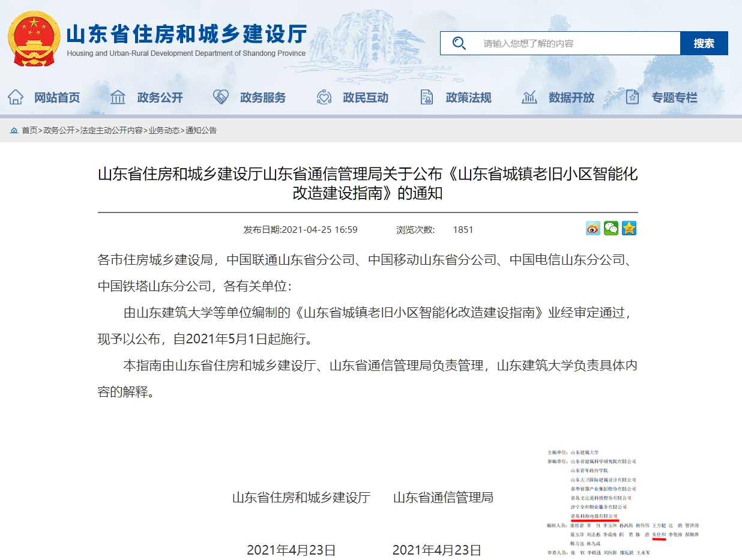742x560 pixels.
Task: Click the national emblem logo
Action: point(34,38)
